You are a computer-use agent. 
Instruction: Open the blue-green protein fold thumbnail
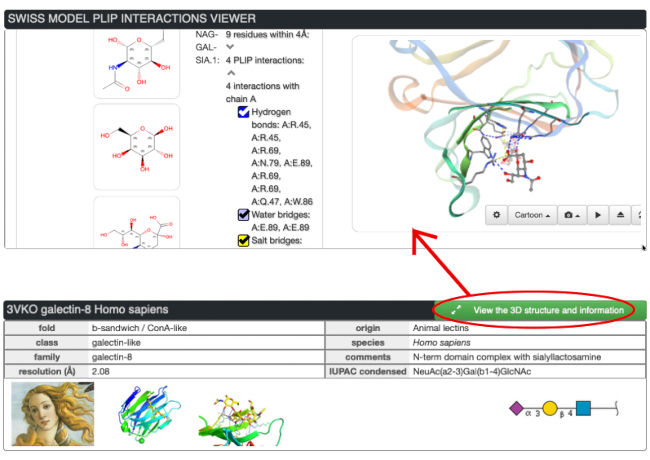tap(150, 415)
